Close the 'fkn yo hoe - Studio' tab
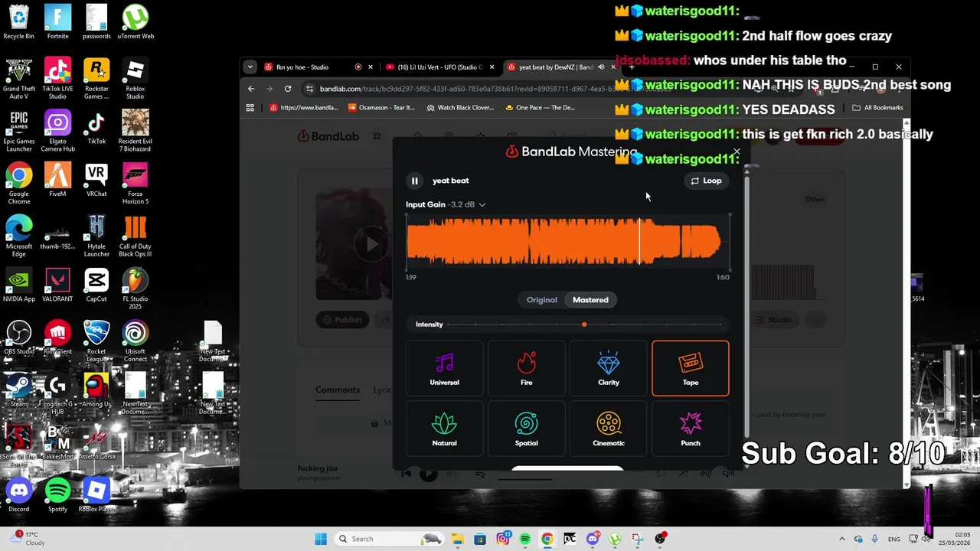 click(x=371, y=67)
